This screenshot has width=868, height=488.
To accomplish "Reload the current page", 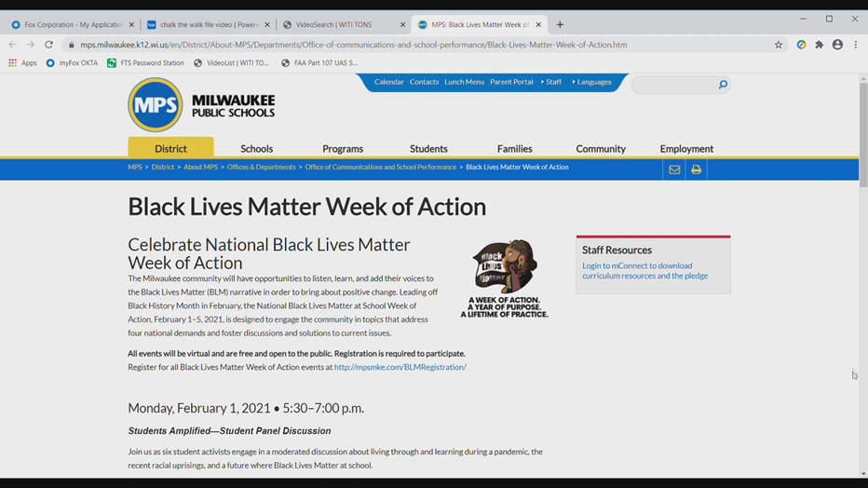I will pyautogui.click(x=48, y=45).
